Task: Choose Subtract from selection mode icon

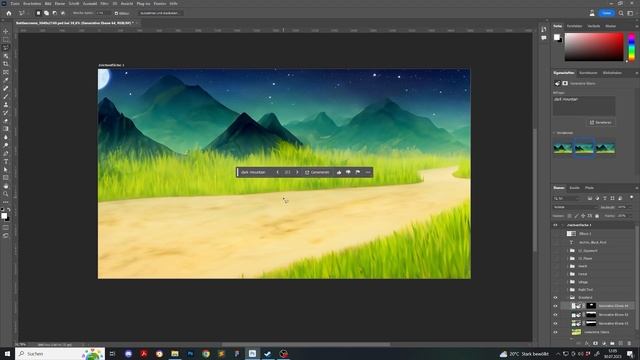Action: (54, 13)
